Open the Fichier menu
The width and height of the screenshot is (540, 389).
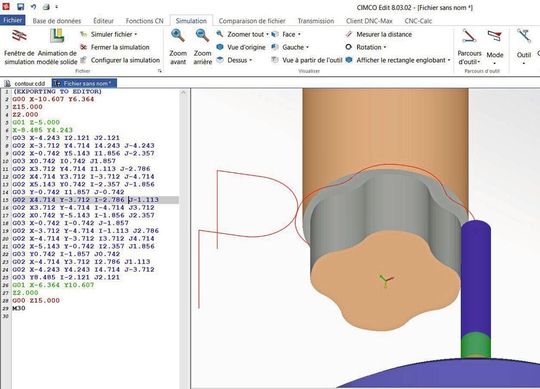tap(12, 20)
